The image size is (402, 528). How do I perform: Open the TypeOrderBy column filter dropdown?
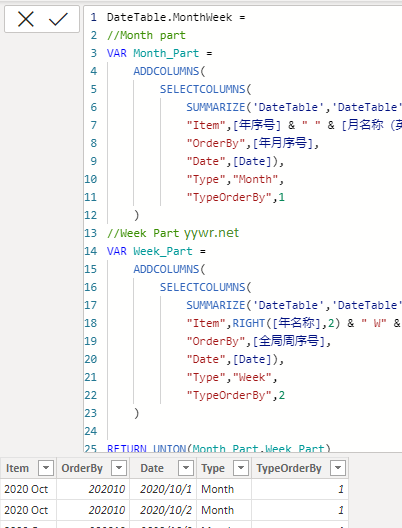click(x=338, y=468)
